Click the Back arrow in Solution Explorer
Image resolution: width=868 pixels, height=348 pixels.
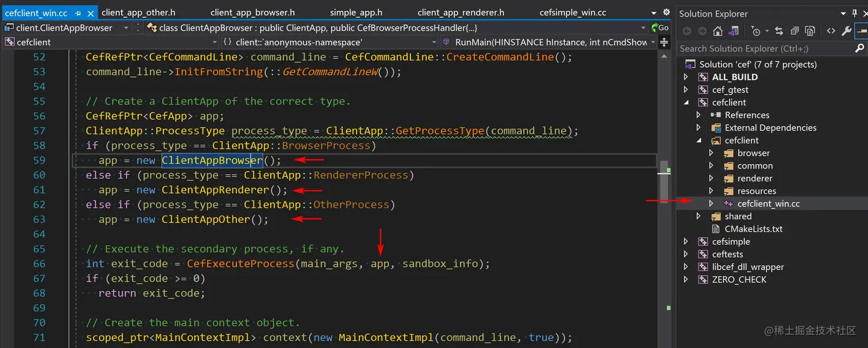coord(687,31)
